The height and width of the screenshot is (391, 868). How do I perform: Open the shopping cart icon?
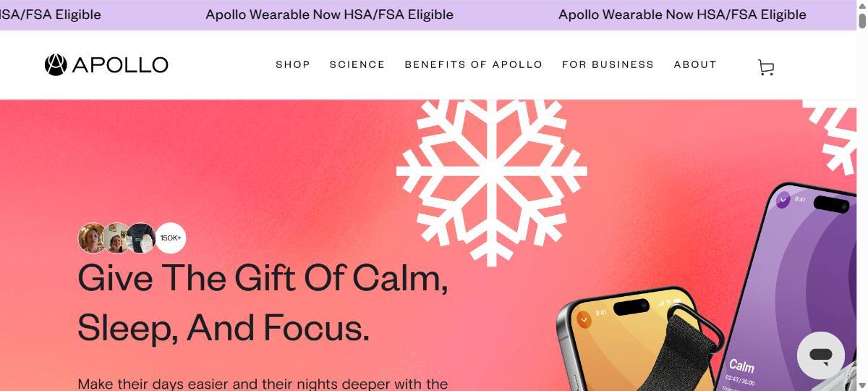point(766,67)
